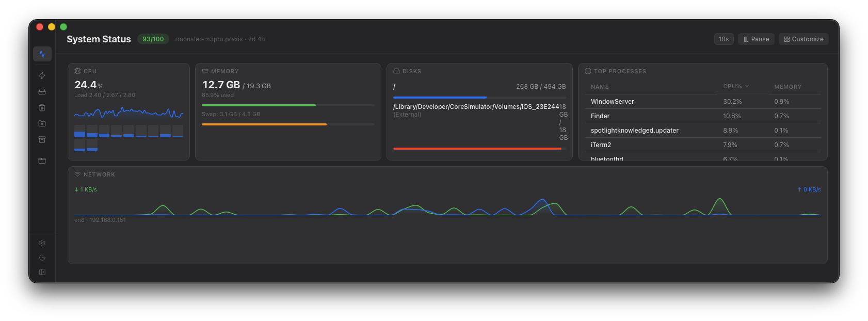Click the network traffic graph
This screenshot has height=321, width=868.
[447, 206]
